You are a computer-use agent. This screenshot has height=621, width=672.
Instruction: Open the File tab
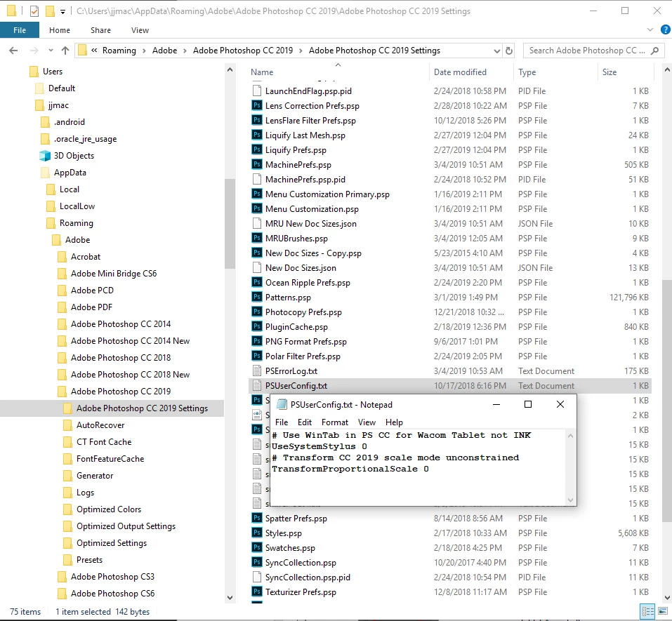tap(20, 30)
